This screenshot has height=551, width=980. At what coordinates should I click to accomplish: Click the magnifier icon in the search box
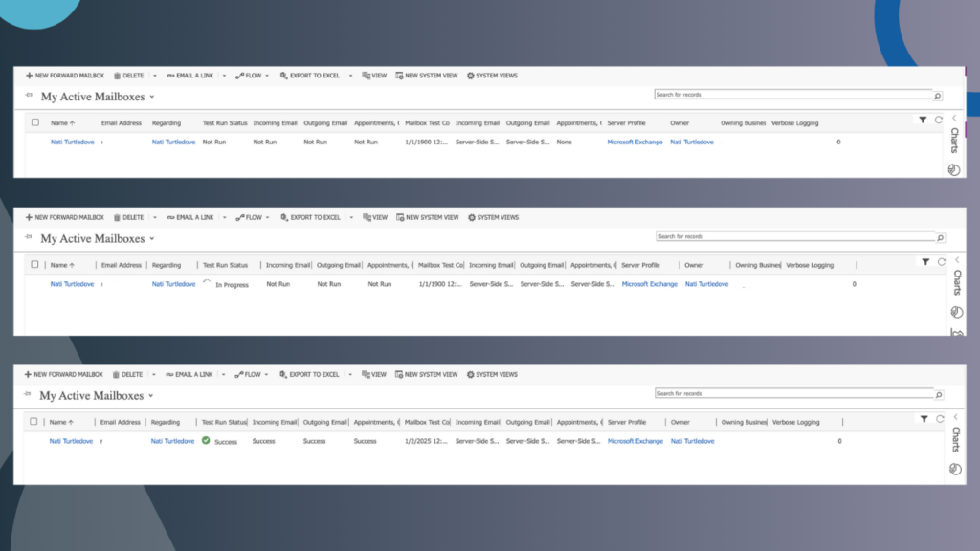click(x=938, y=95)
